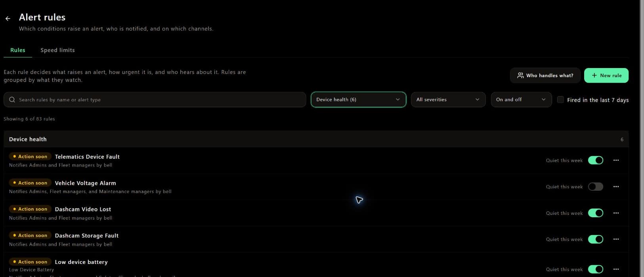Open more options for Dashcam Storage Fault
The height and width of the screenshot is (277, 644).
point(616,239)
